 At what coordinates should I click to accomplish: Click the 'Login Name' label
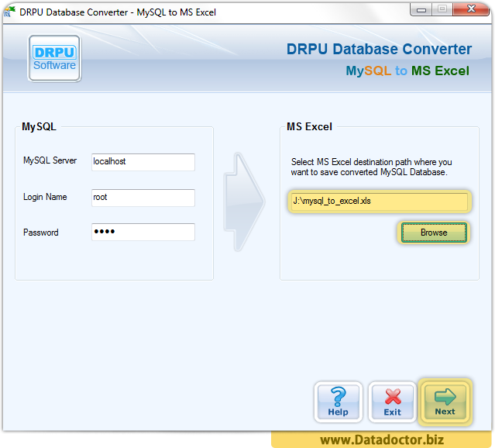pos(45,197)
